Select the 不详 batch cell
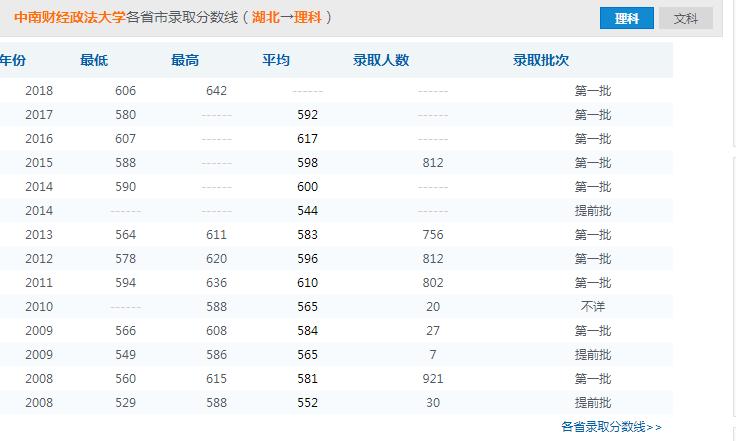Viewport: 736px width, 441px height. coord(593,306)
